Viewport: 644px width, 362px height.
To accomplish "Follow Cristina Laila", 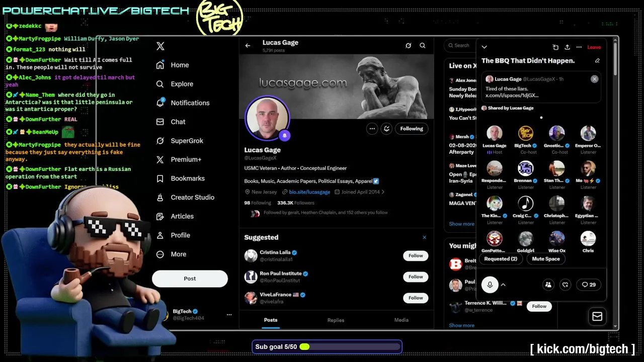I will [x=416, y=256].
